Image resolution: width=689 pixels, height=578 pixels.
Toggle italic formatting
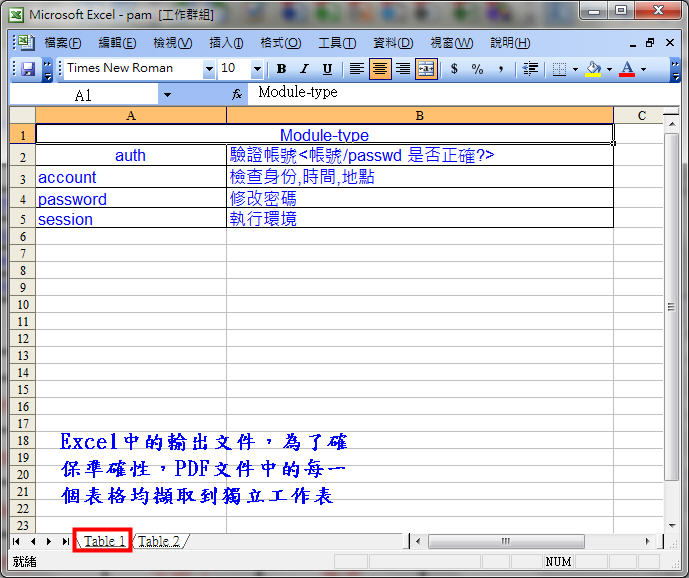pyautogui.click(x=304, y=69)
